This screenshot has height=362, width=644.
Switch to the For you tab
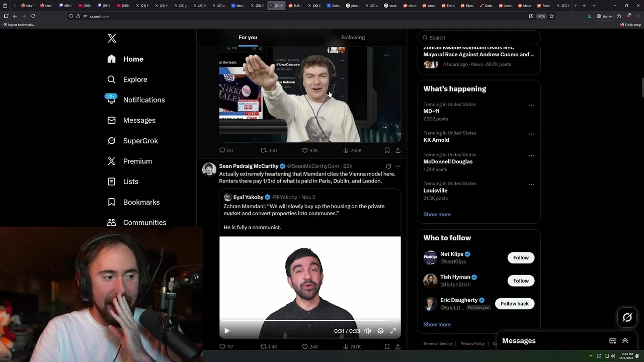[x=248, y=38]
